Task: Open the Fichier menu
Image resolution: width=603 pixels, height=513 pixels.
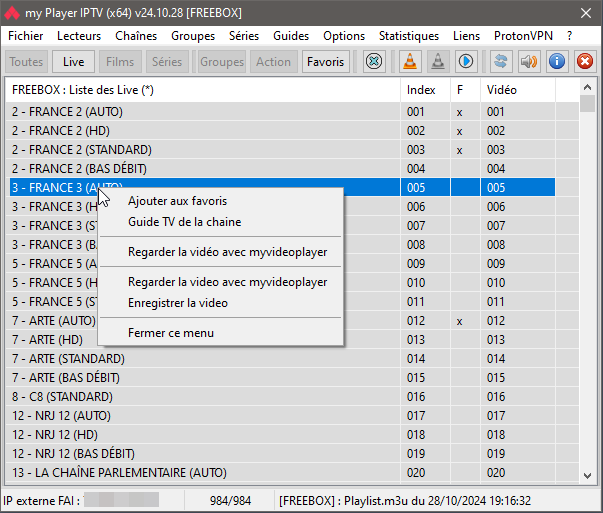Action: 25,36
